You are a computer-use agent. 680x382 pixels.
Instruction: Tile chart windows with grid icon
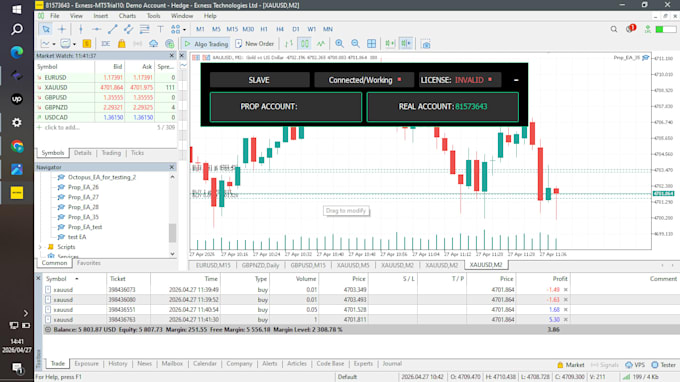click(x=372, y=44)
